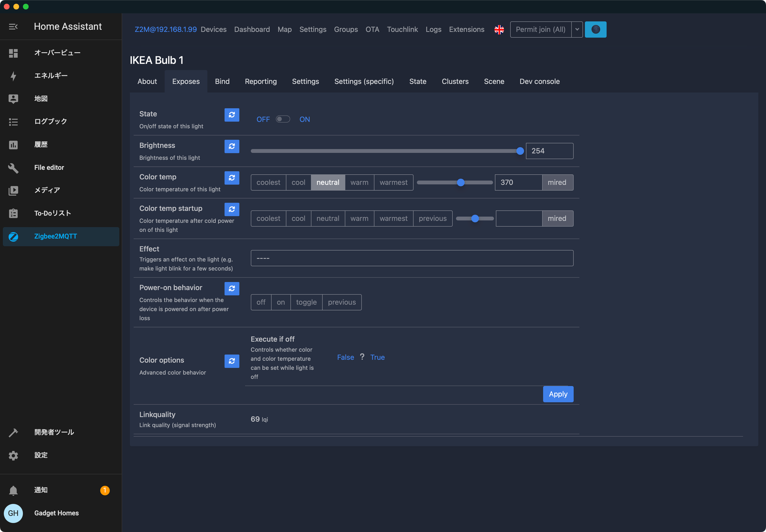Adjust the Color temp slider handle
The image size is (766, 532).
(x=461, y=182)
